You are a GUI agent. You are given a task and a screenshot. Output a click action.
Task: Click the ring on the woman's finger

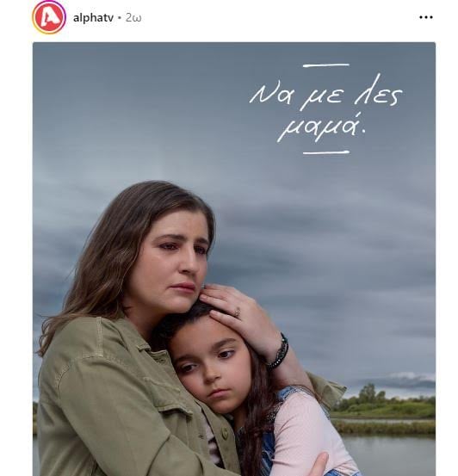tap(237, 312)
